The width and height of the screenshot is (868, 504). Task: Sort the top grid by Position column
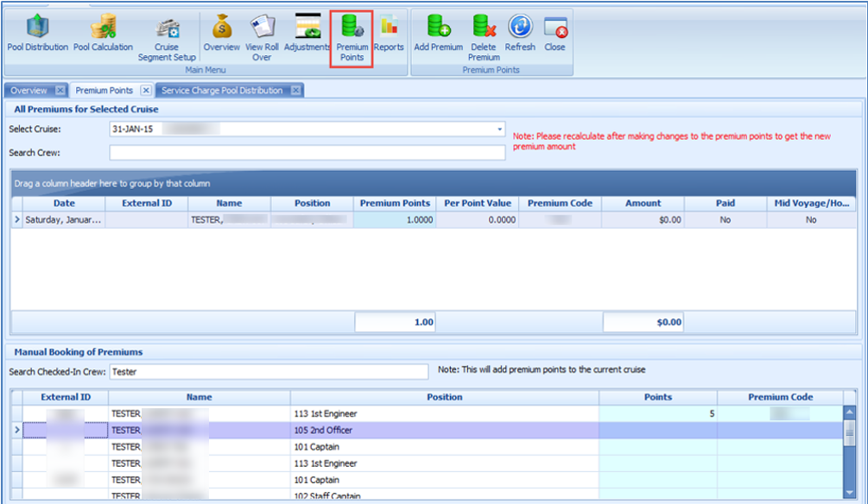pos(312,203)
